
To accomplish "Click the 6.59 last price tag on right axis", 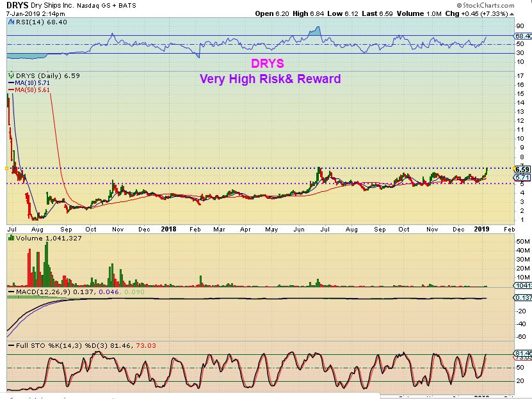I will pyautogui.click(x=522, y=169).
